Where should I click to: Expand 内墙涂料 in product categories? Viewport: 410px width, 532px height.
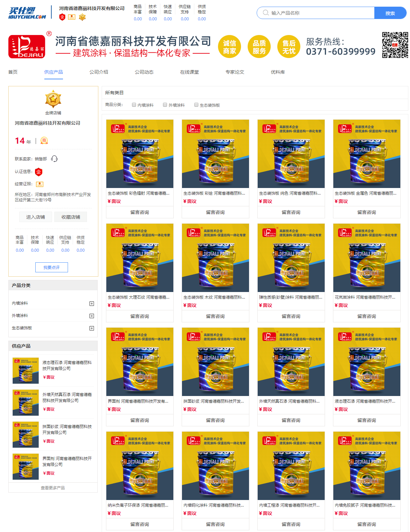pyautogui.click(x=92, y=303)
